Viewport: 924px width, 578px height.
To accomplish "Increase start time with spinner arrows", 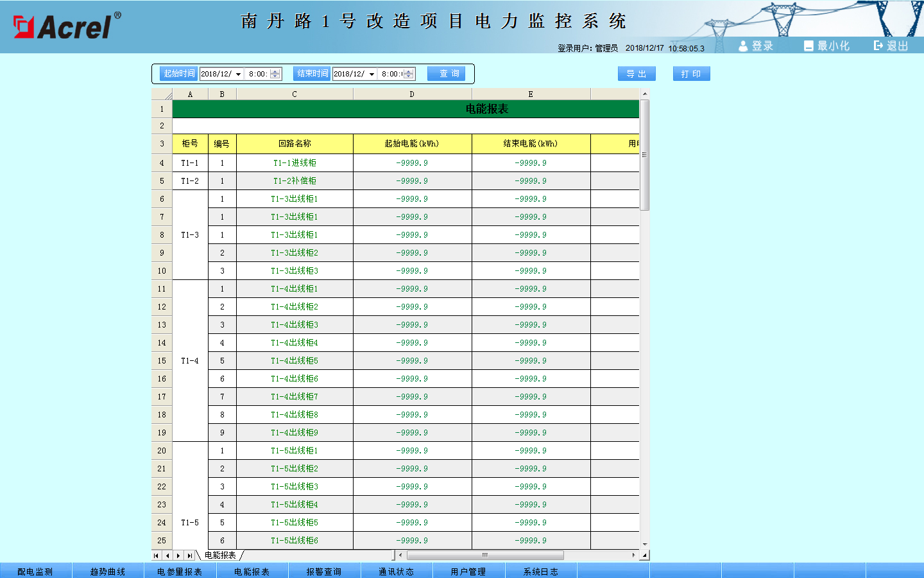I will (x=275, y=71).
